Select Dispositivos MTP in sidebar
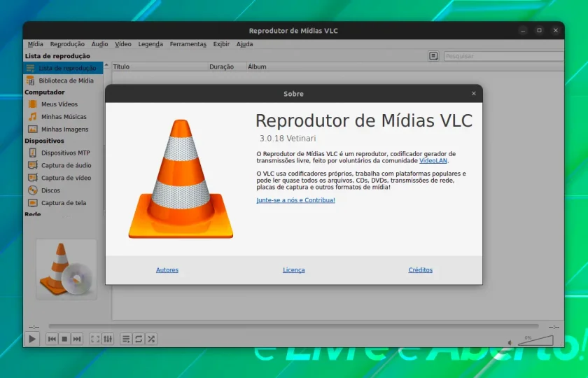This screenshot has height=378, width=588. pyautogui.click(x=63, y=153)
